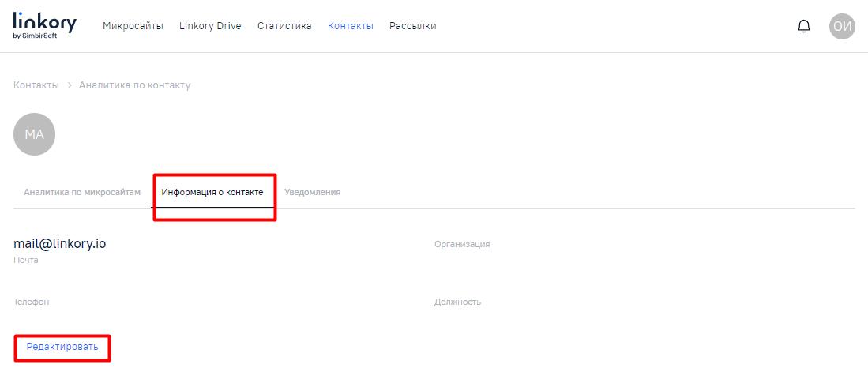Click the Почта field label
This screenshot has width=868, height=372.
[26, 260]
